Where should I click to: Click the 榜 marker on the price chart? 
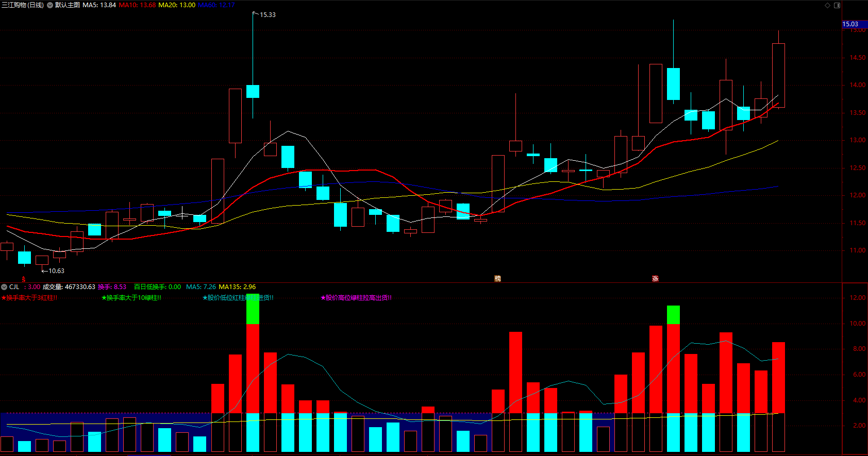(497, 278)
